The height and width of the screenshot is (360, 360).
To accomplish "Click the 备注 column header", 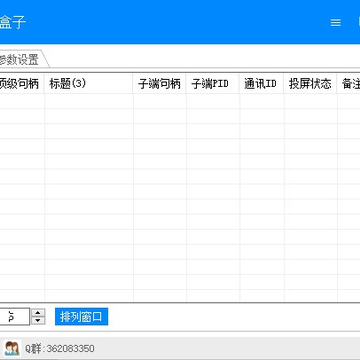I will click(349, 83).
